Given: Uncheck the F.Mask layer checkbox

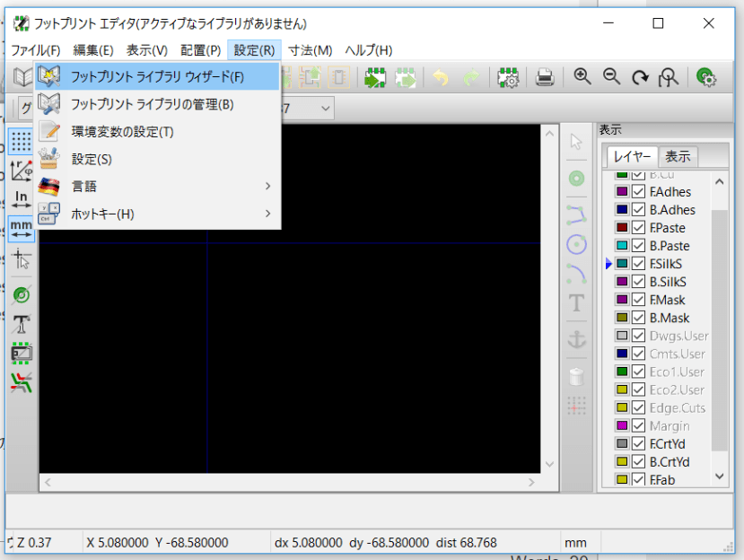Looking at the screenshot, I should (638, 300).
